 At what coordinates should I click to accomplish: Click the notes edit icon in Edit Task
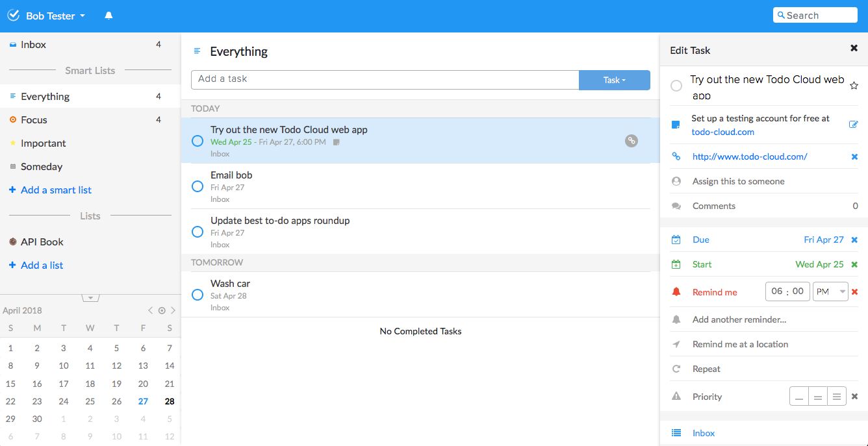click(854, 123)
